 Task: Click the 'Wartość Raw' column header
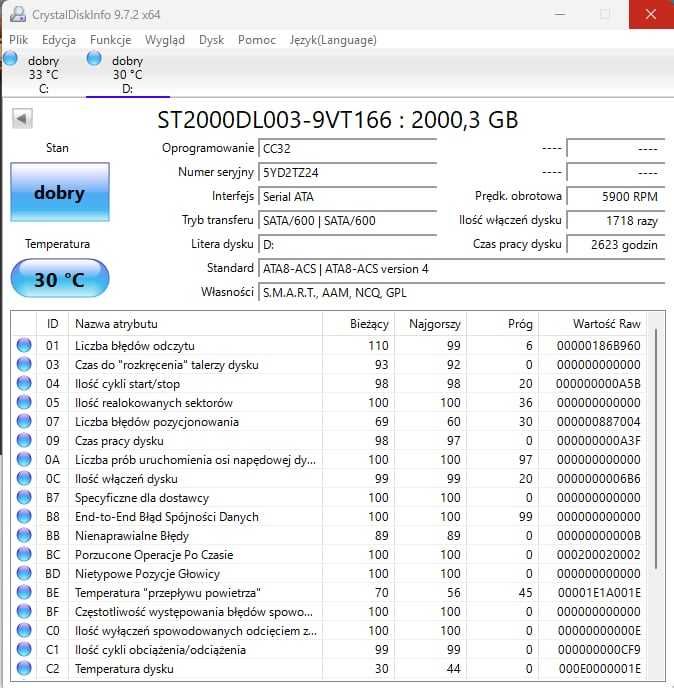[593, 324]
